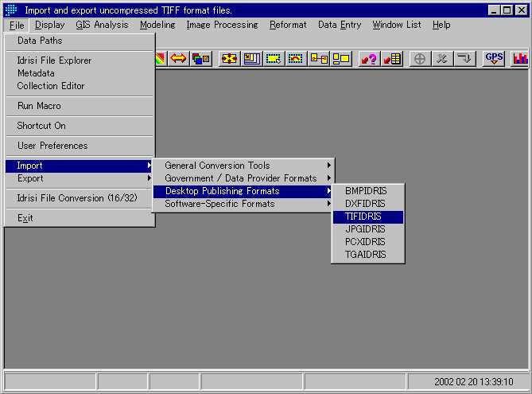The image size is (532, 394).
Task: Close the Idrisi window
Action: pos(521,10)
